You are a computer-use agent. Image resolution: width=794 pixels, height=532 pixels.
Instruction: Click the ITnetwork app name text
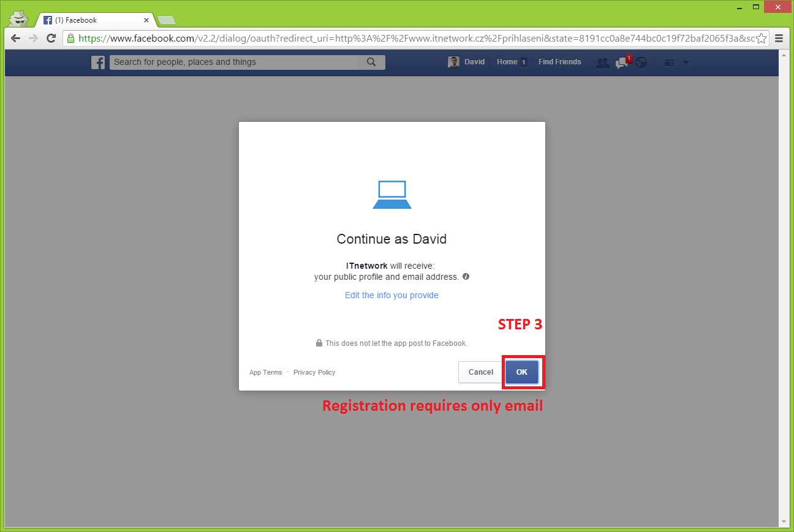367,266
